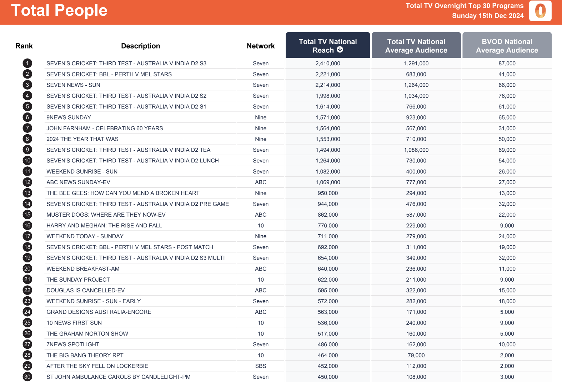The height and width of the screenshot is (392, 562).
Task: Click average audience value 322,000
Action: (x=416, y=290)
